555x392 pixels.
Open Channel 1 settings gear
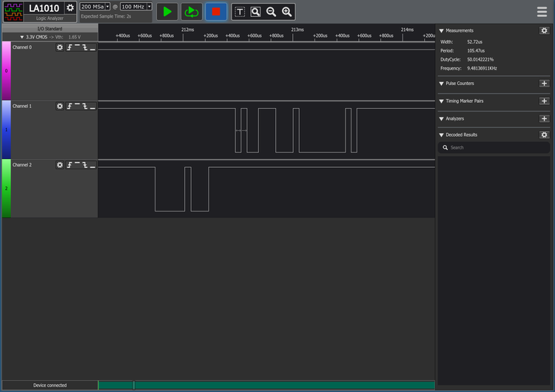[60, 107]
